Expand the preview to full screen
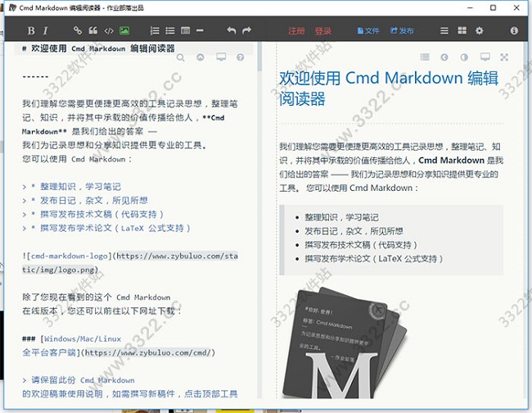Screen dimensions: 532x413 click(x=504, y=57)
